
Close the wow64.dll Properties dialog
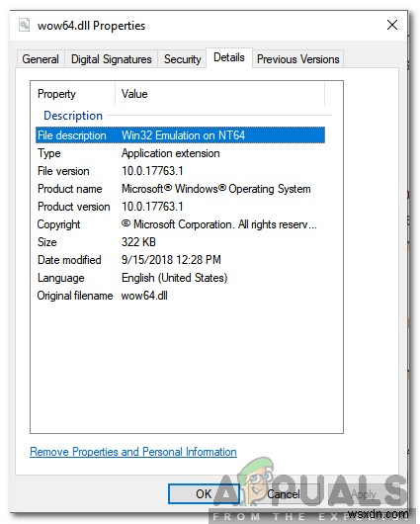[x=392, y=25]
